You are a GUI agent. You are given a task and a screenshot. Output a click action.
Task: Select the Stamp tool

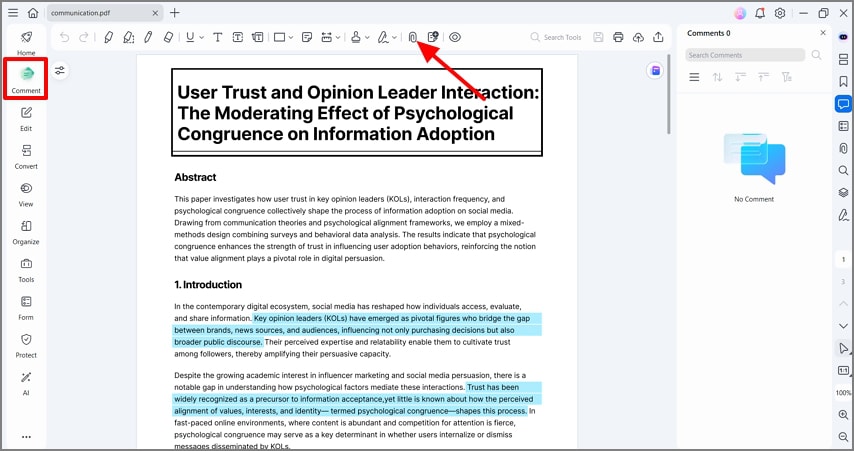click(x=356, y=37)
